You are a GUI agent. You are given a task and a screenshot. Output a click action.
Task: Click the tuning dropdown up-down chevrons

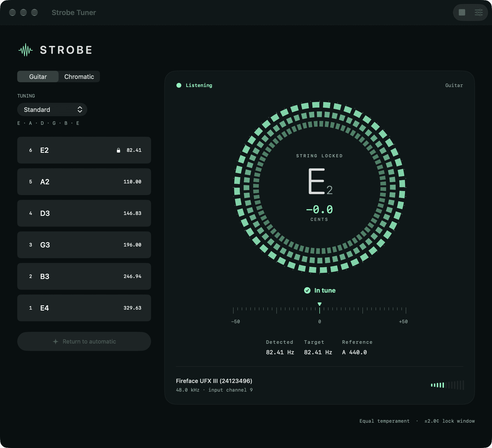tap(80, 109)
